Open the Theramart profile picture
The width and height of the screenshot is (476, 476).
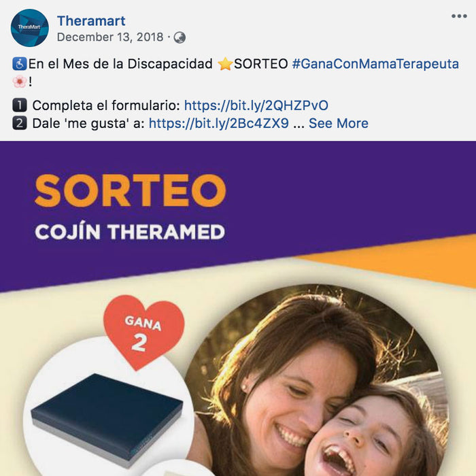click(x=29, y=28)
